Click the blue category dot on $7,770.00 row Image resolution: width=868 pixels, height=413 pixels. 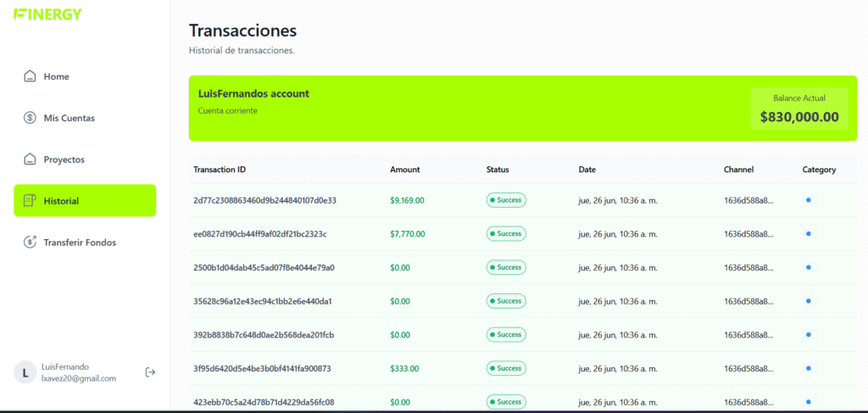click(x=809, y=233)
